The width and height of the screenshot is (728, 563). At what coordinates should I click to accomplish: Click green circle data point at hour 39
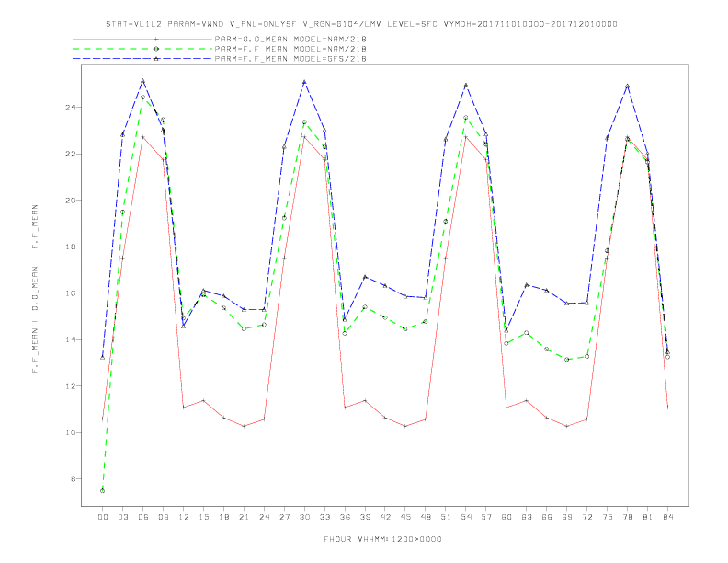[365, 307]
